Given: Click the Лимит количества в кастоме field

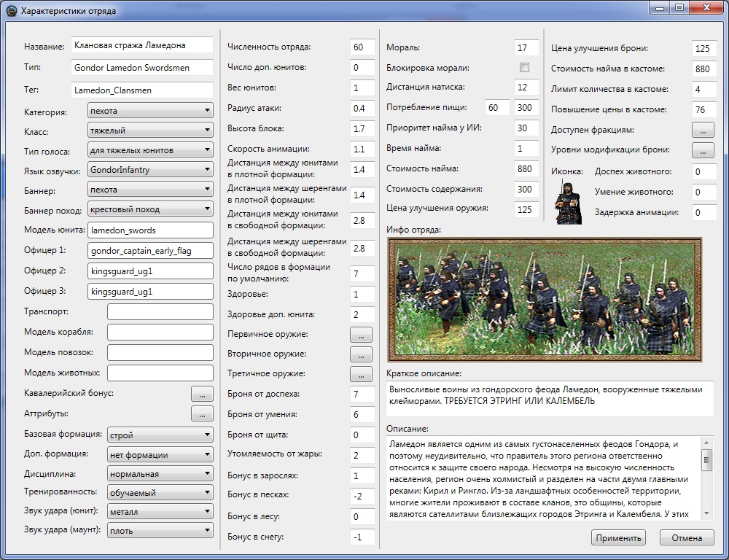Looking at the screenshot, I should [704, 90].
